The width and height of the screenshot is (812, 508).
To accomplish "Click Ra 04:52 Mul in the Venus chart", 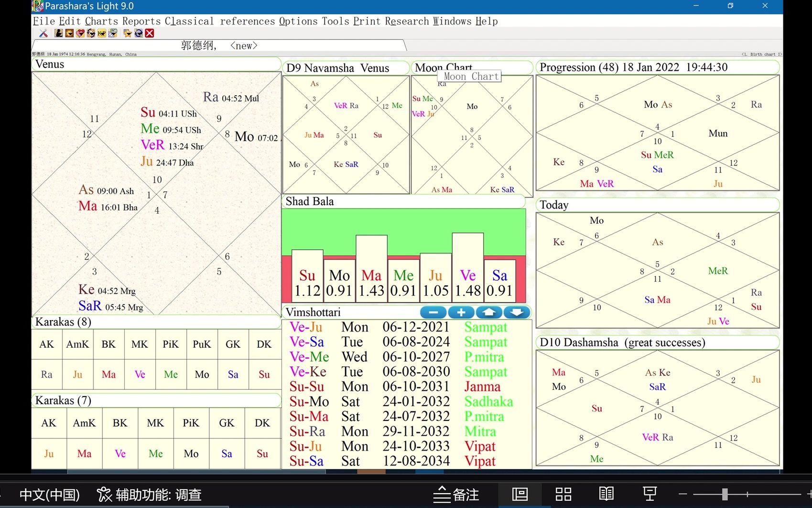I will (231, 97).
